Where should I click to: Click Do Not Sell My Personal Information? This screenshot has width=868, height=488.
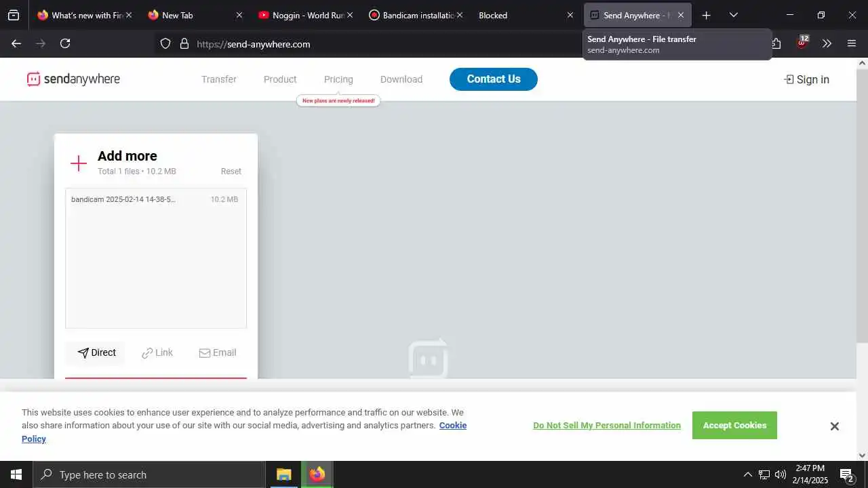pos(607,426)
